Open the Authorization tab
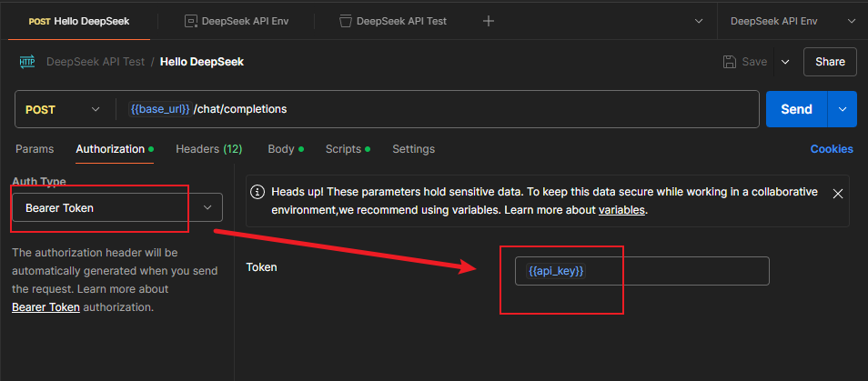Screen dimensions: 868x381 (115, 149)
